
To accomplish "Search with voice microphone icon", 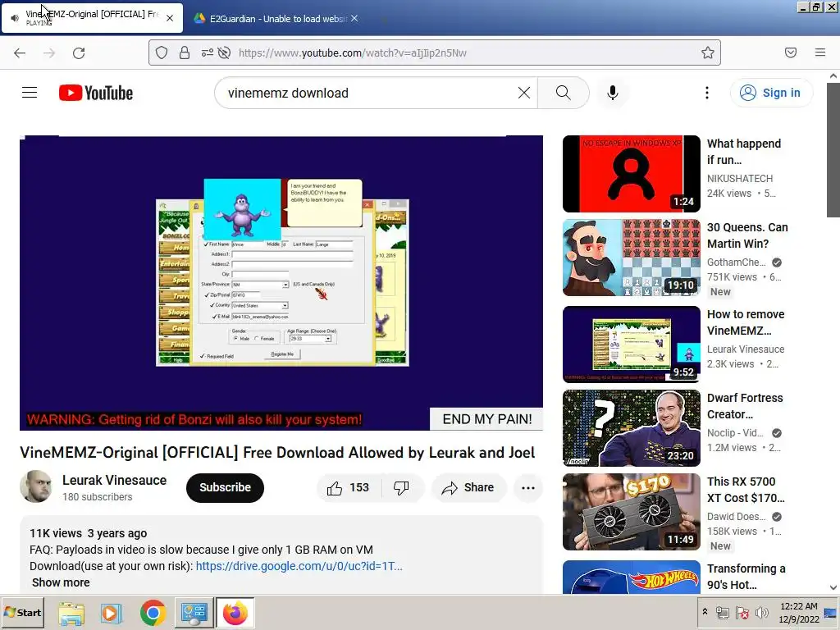I will coord(612,93).
